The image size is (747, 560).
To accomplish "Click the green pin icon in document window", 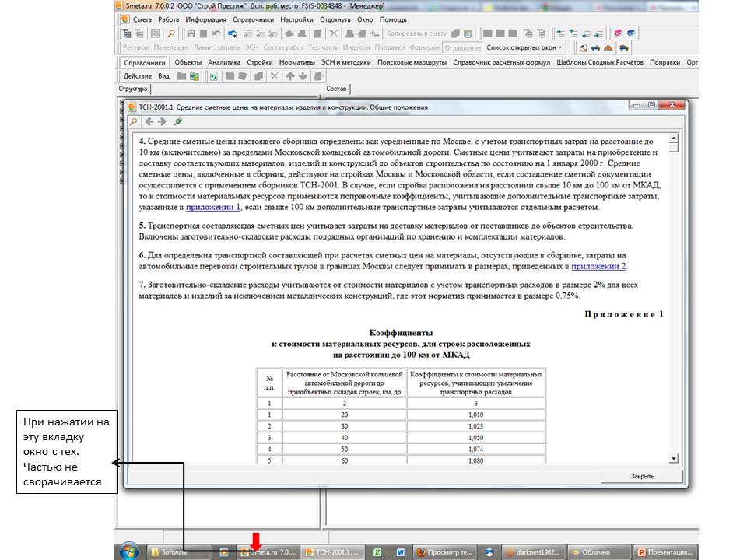I will [x=178, y=121].
